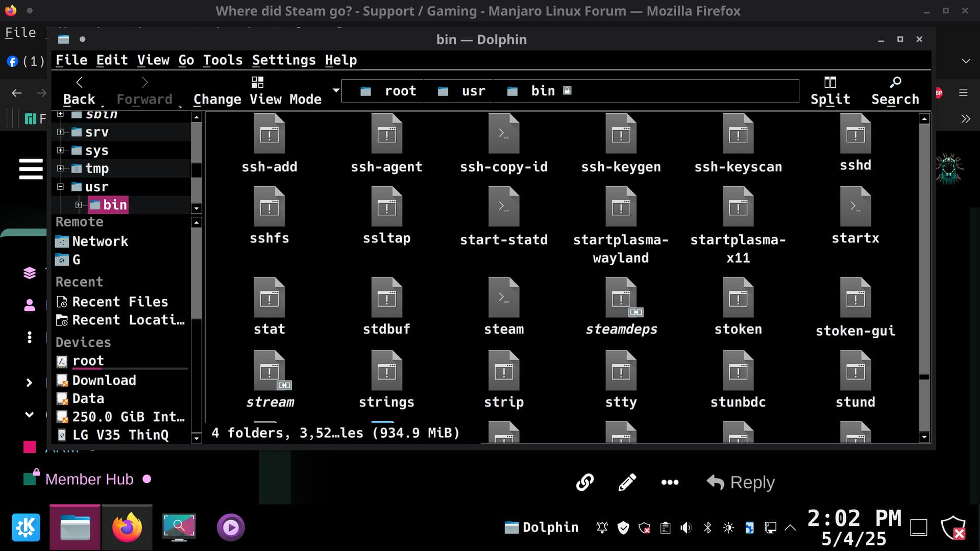Select the stund file icon
980x551 pixels.
click(855, 370)
